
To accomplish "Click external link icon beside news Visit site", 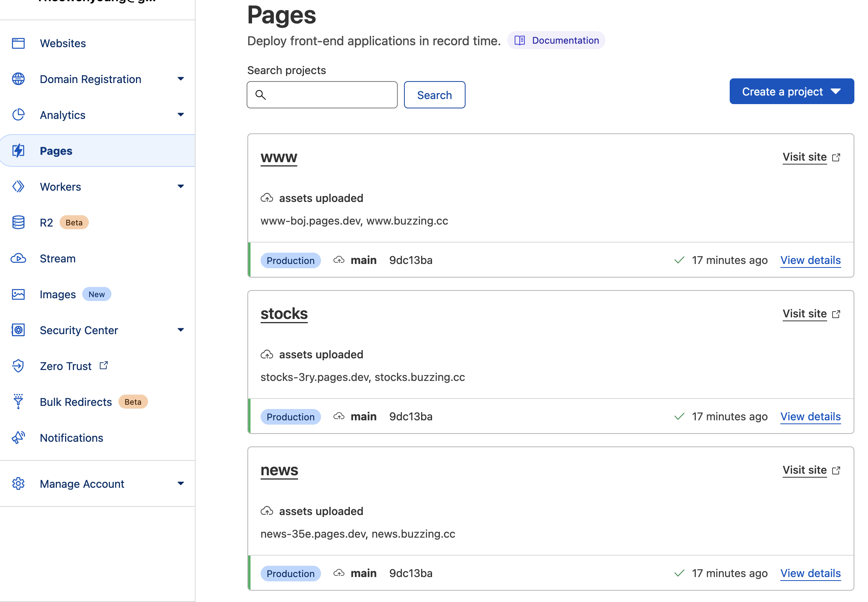I will point(836,471).
